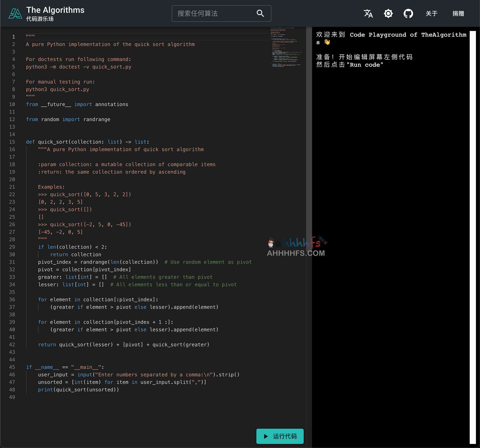Open the 关于 about page

pos(431,14)
